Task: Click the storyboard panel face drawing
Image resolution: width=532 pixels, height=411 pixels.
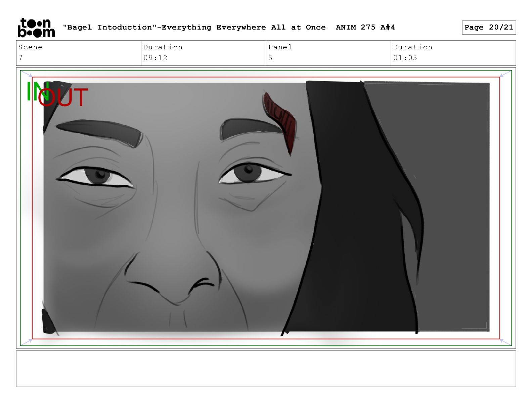Action: (x=266, y=207)
